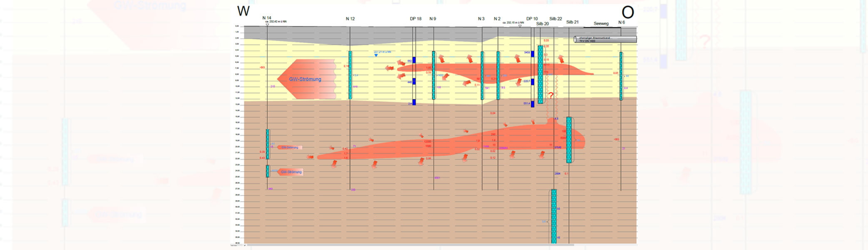Screen dimensions: 868x250
Task: Click the O east direction marker
Action: click(x=627, y=12)
